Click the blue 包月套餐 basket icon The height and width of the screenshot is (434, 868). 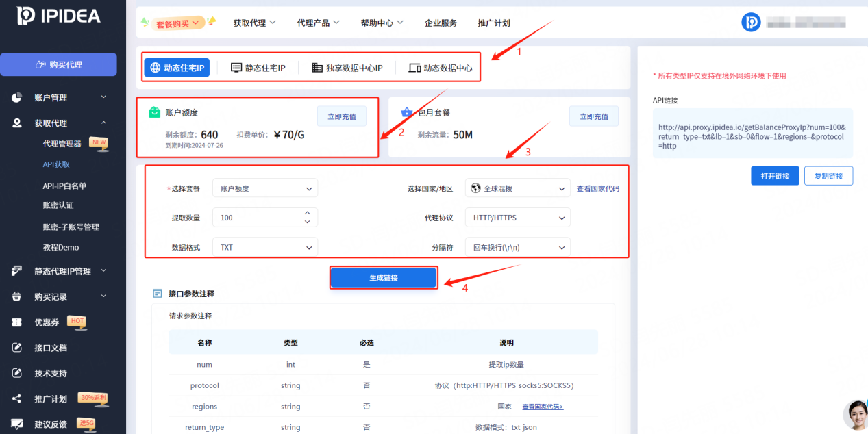tap(407, 112)
